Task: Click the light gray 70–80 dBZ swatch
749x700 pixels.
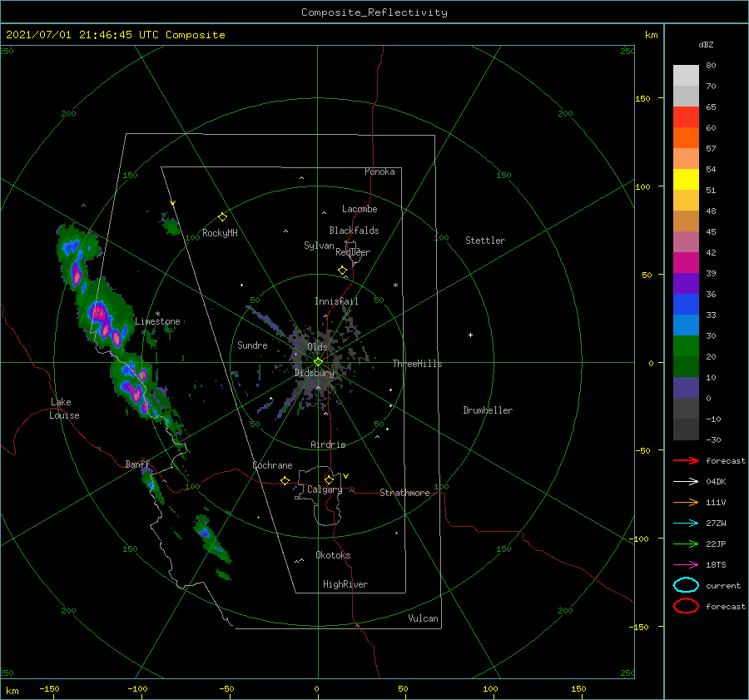Action: (x=686, y=76)
